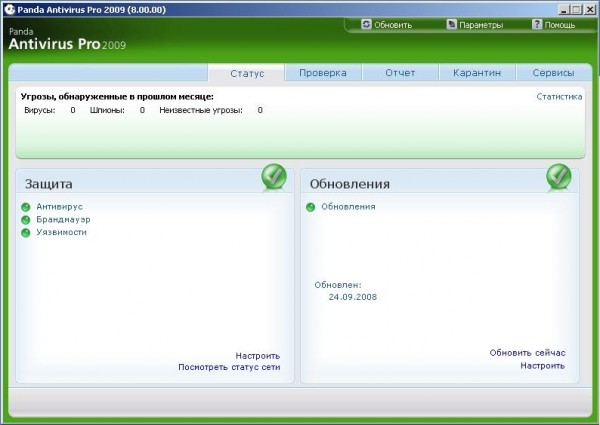600x425 pixels.
Task: Select the Антивирус protection item
Action: (x=59, y=207)
